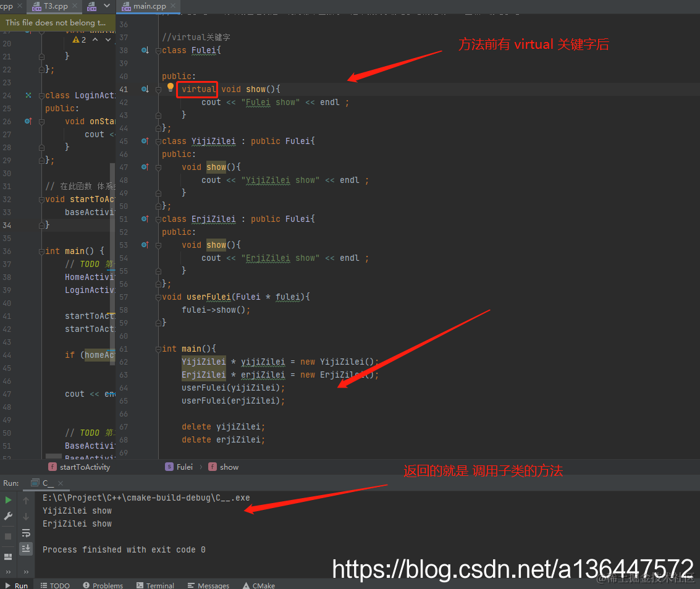Stop process using the square stop icon
The width and height of the screenshot is (700, 589).
point(8,536)
